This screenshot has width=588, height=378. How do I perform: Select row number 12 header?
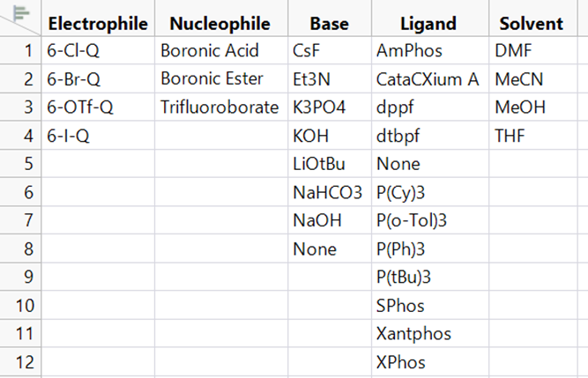tap(20, 362)
